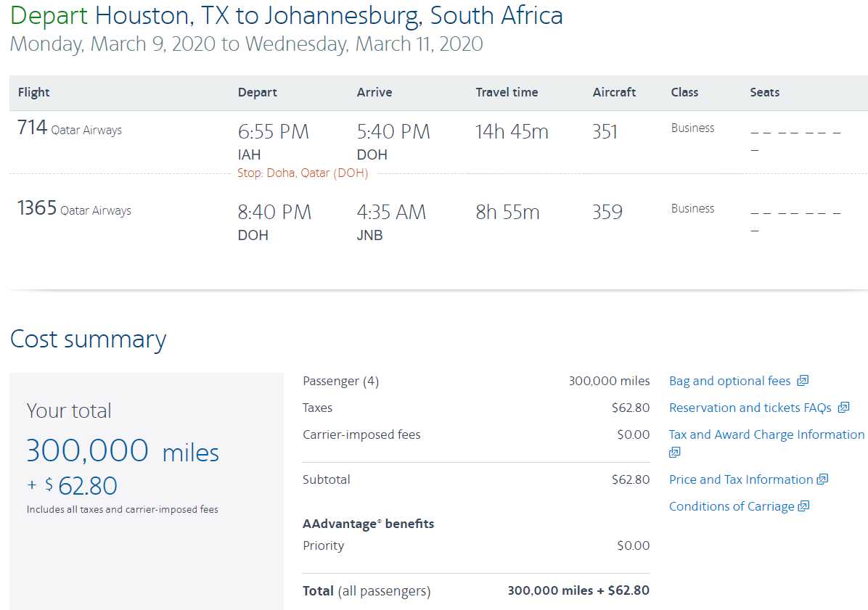This screenshot has width=868, height=610.
Task: Click the Seats column header
Action: point(764,92)
